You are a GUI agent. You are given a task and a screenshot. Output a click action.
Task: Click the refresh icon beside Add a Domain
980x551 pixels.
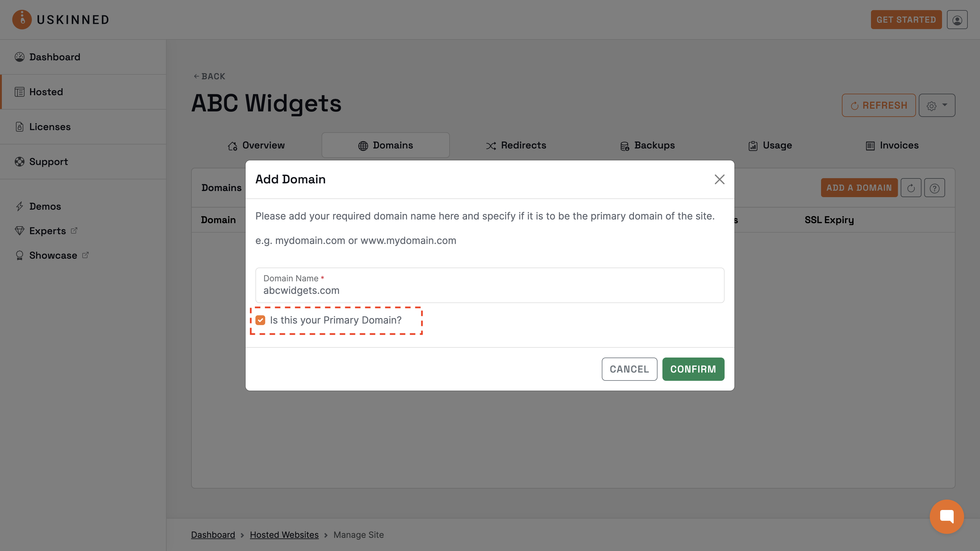click(x=911, y=187)
